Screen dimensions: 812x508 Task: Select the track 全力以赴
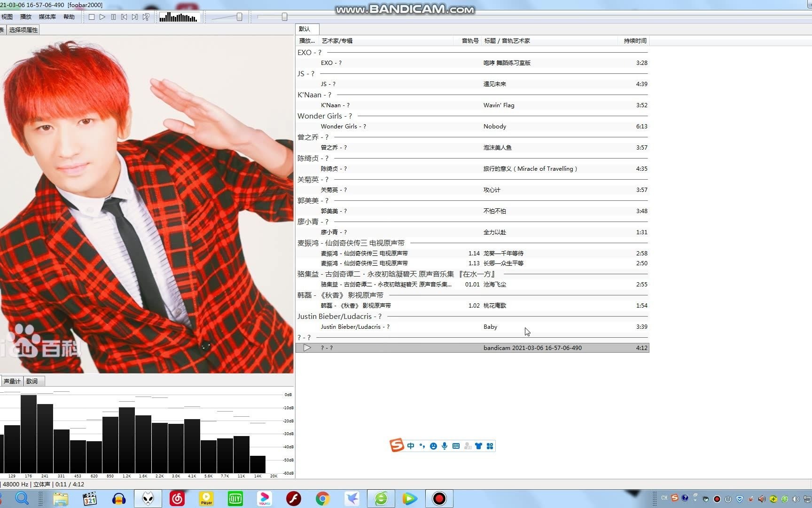click(x=473, y=232)
